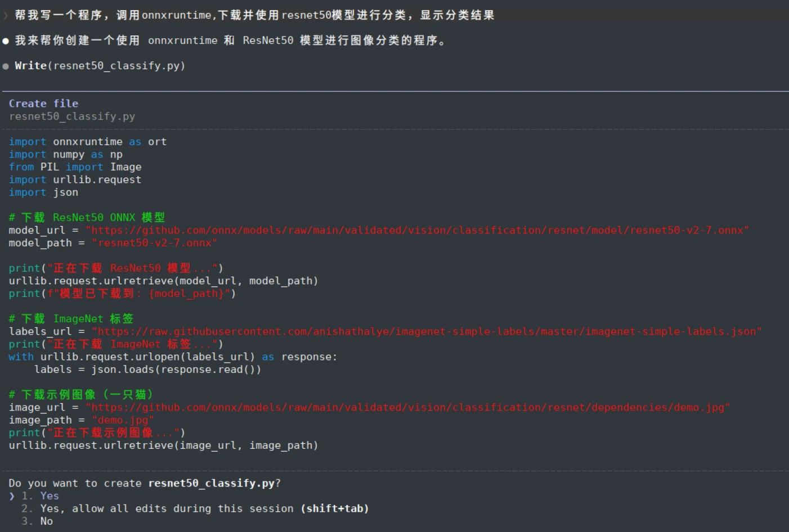Click the comment line 下载 ImageNet 标签
The width and height of the screenshot is (789, 532).
tap(71, 319)
